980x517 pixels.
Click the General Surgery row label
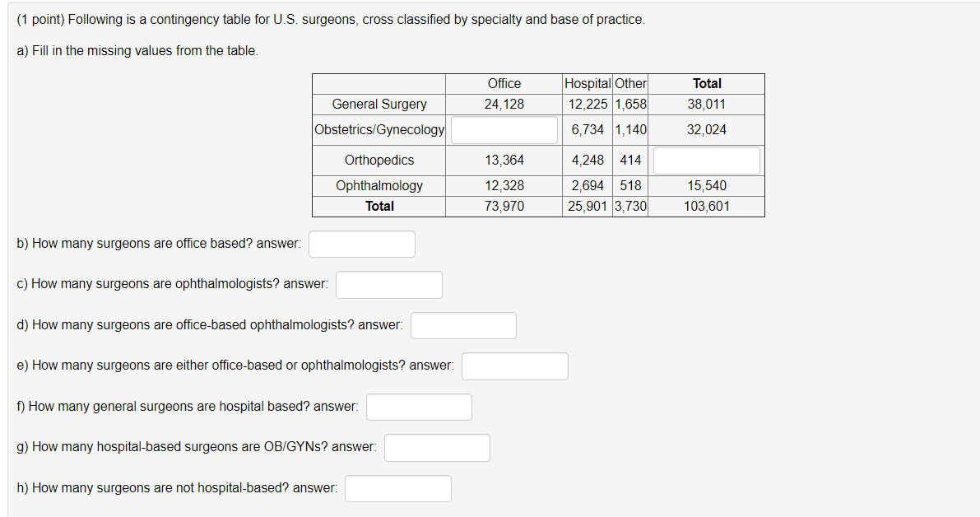[x=379, y=105]
